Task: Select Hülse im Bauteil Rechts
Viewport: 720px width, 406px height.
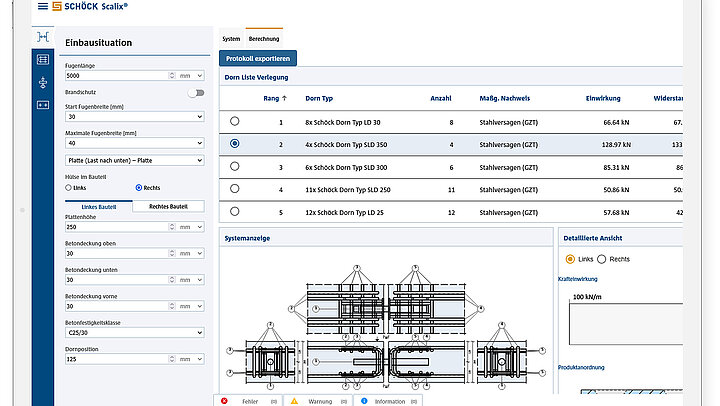Action: pyautogui.click(x=139, y=188)
